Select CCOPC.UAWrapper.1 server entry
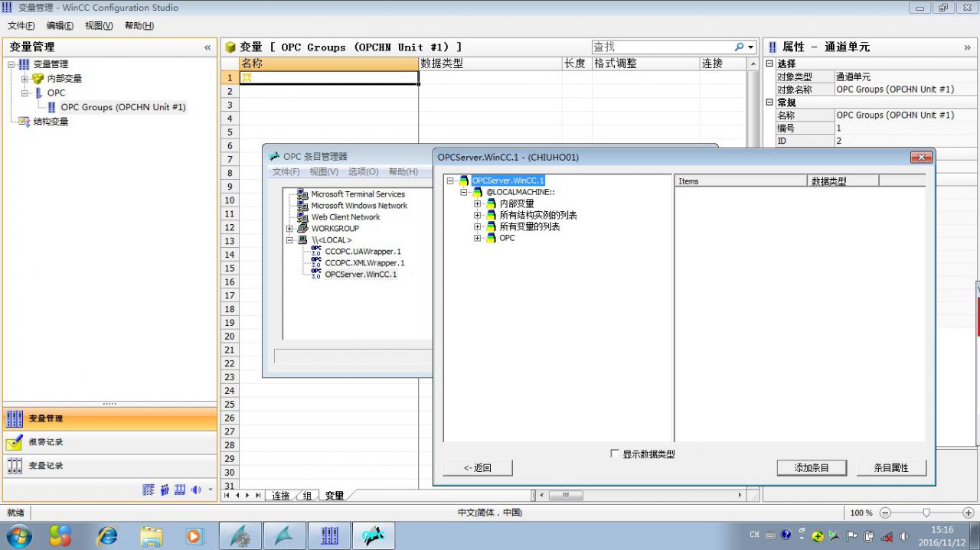This screenshot has width=980, height=550. click(363, 251)
